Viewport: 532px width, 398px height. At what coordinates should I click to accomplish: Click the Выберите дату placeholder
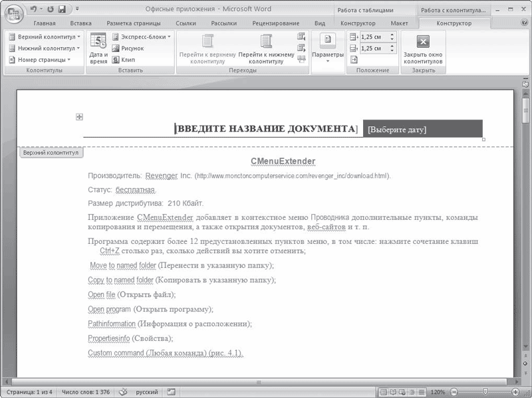point(397,130)
